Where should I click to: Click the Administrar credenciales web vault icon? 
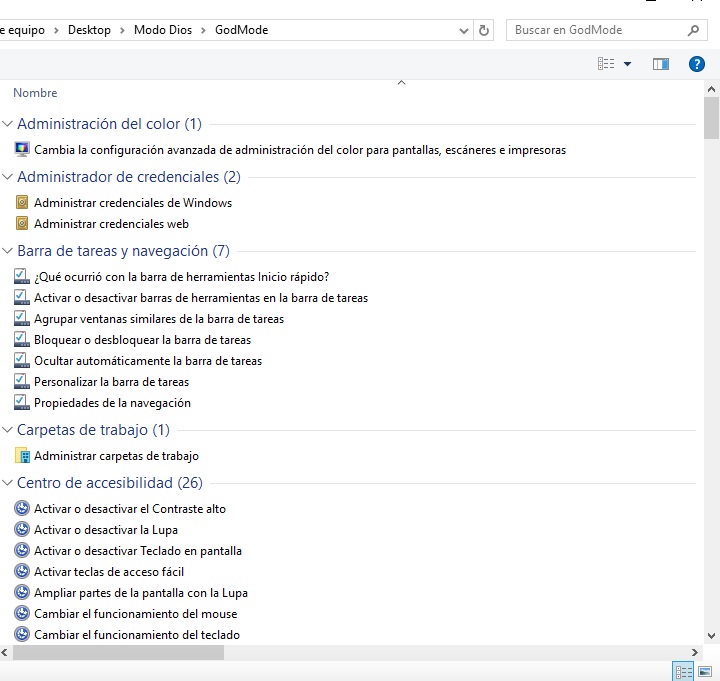tap(22, 224)
